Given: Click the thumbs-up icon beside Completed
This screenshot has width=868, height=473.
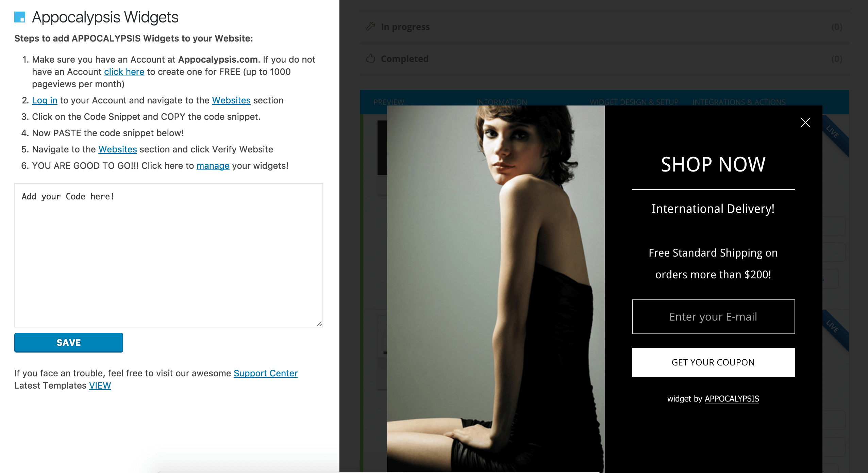Looking at the screenshot, I should pos(371,59).
